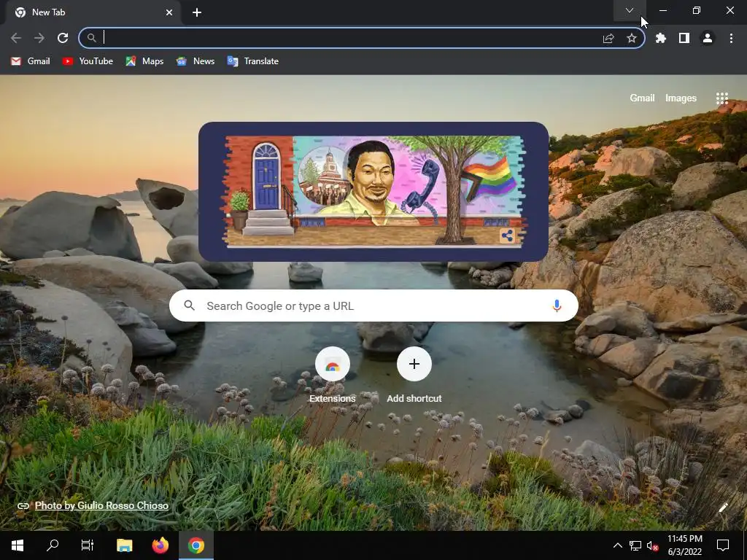The height and width of the screenshot is (560, 747).
Task: Open the muted volume tray icon
Action: point(652,545)
